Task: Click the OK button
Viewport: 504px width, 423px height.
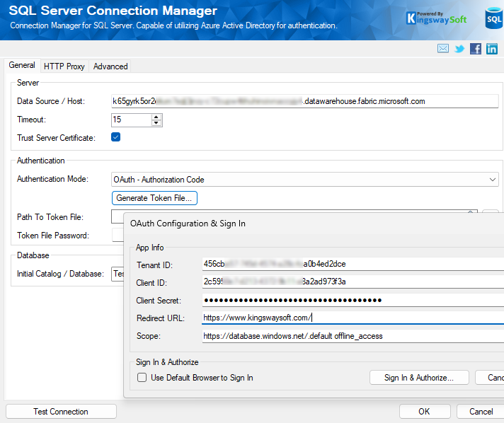Action: coord(425,412)
